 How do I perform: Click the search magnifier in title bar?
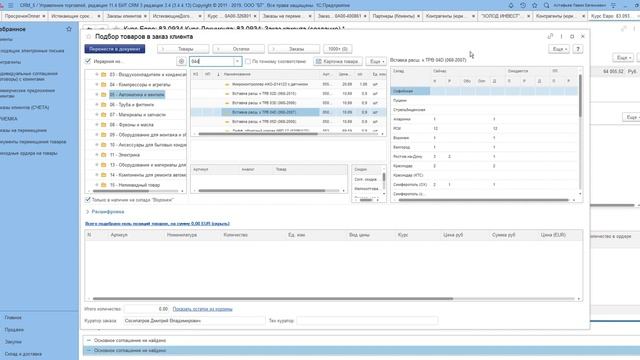(546, 5)
